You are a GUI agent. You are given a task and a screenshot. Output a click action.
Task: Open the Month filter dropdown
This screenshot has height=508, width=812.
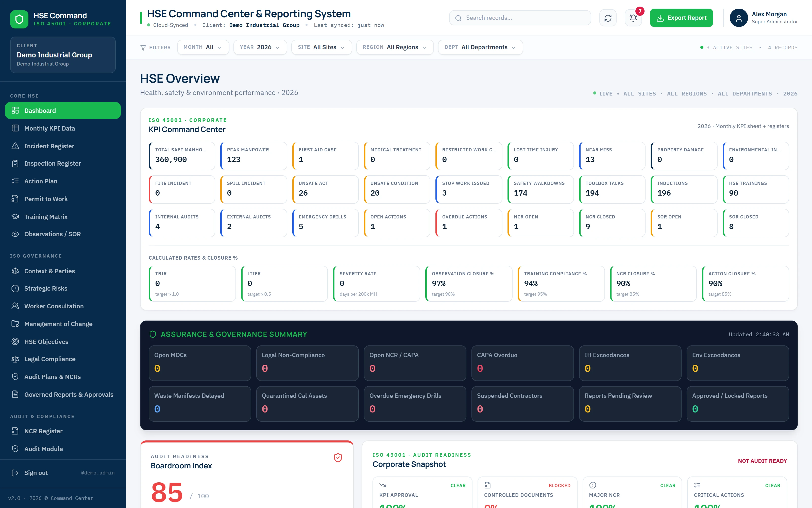(x=203, y=47)
